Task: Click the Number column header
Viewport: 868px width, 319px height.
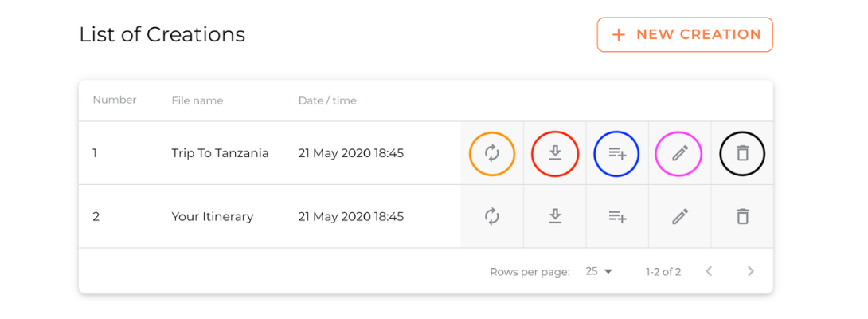Action: coord(114,100)
